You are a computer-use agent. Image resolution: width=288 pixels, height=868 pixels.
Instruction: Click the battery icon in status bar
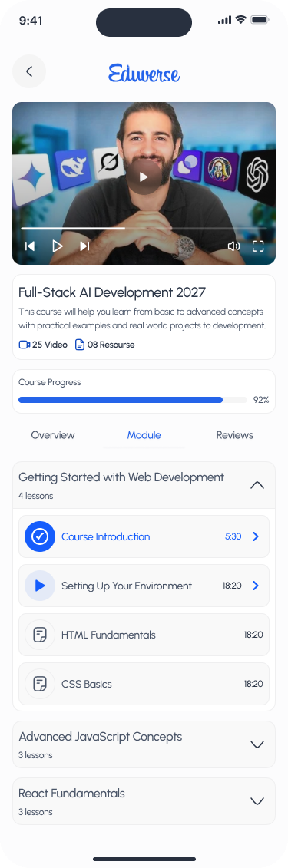[260, 20]
